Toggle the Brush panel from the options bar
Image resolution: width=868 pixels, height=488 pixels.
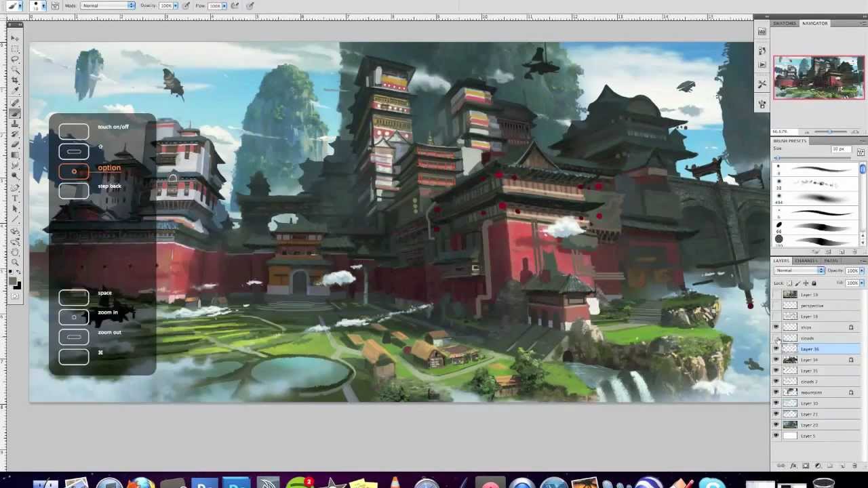click(55, 5)
